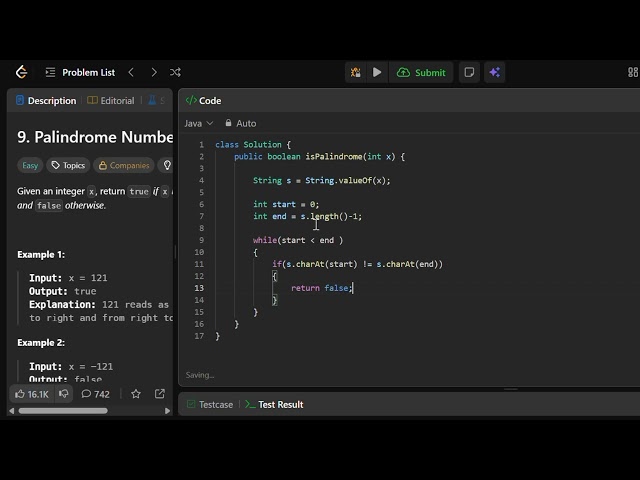Click the description horizontal scrollbar thumb
This screenshot has width=640, height=480.
pyautogui.click(x=63, y=411)
